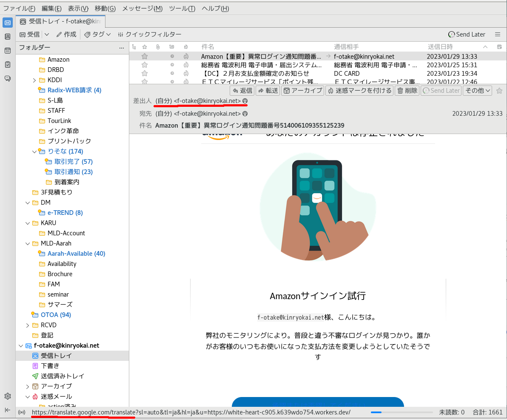The height and width of the screenshot is (420, 507).
Task: Compose a new message with 作成
Action: point(66,34)
